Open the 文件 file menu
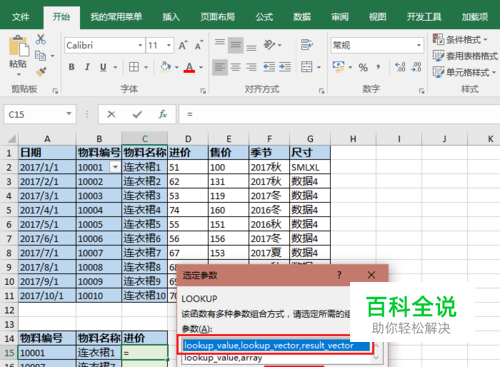The height and width of the screenshot is (367, 500). pyautogui.click(x=20, y=17)
